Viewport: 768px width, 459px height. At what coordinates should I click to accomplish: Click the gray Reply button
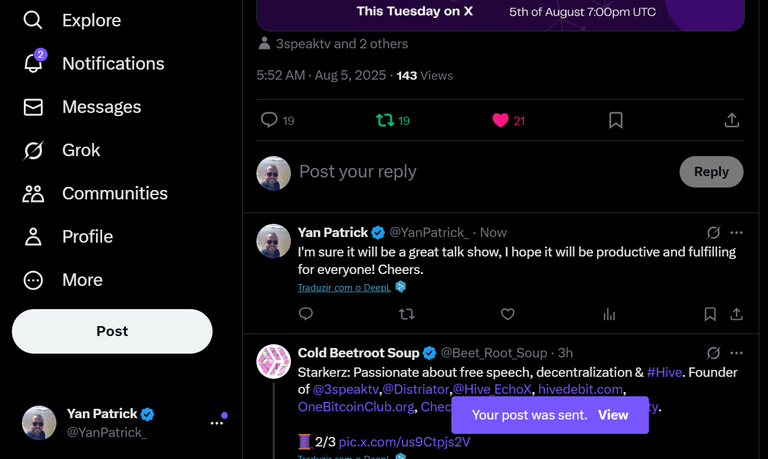pos(711,172)
